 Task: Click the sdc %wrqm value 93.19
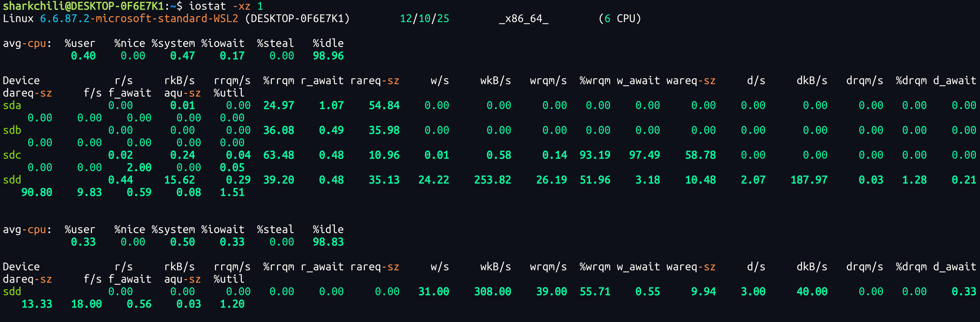(595, 155)
